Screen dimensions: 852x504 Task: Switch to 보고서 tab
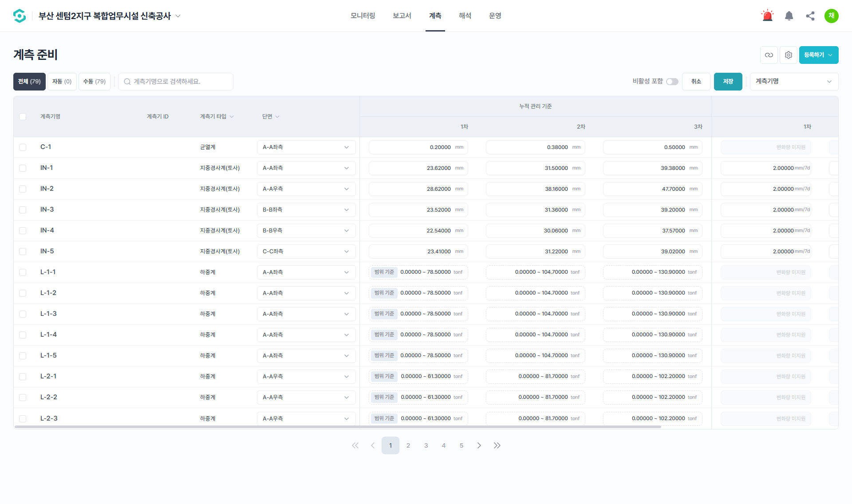point(402,16)
